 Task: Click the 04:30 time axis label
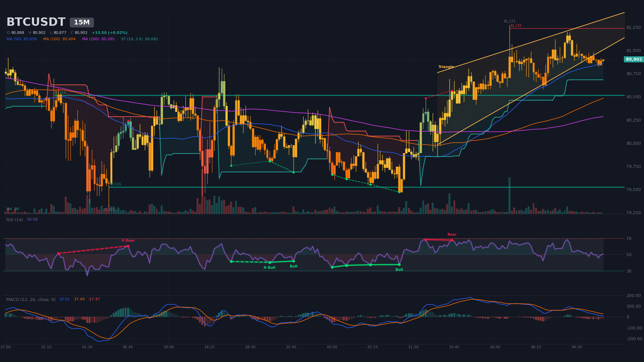tap(576, 347)
